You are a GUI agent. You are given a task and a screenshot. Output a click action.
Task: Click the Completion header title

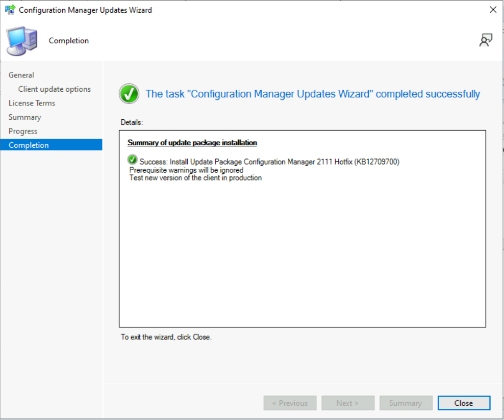pyautogui.click(x=69, y=41)
